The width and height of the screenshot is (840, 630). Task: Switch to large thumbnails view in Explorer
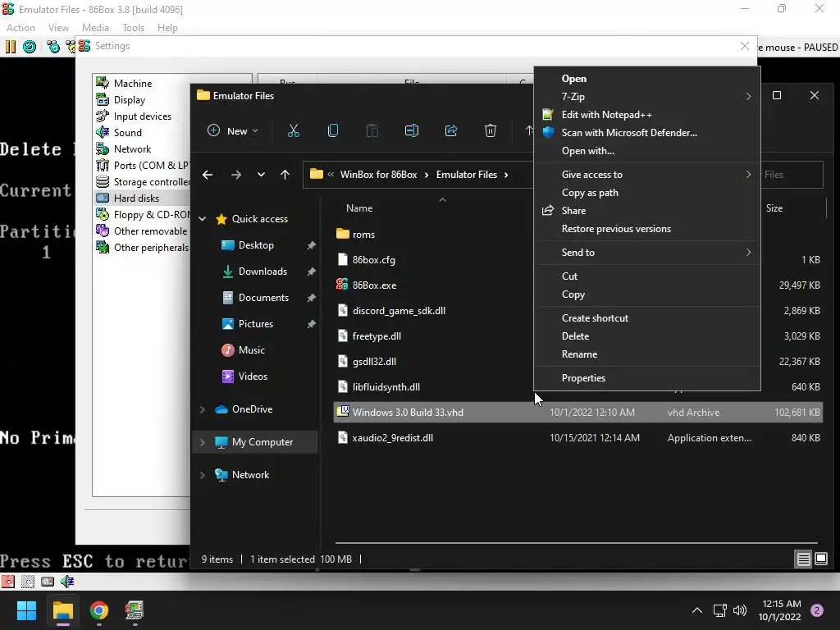[821, 559]
